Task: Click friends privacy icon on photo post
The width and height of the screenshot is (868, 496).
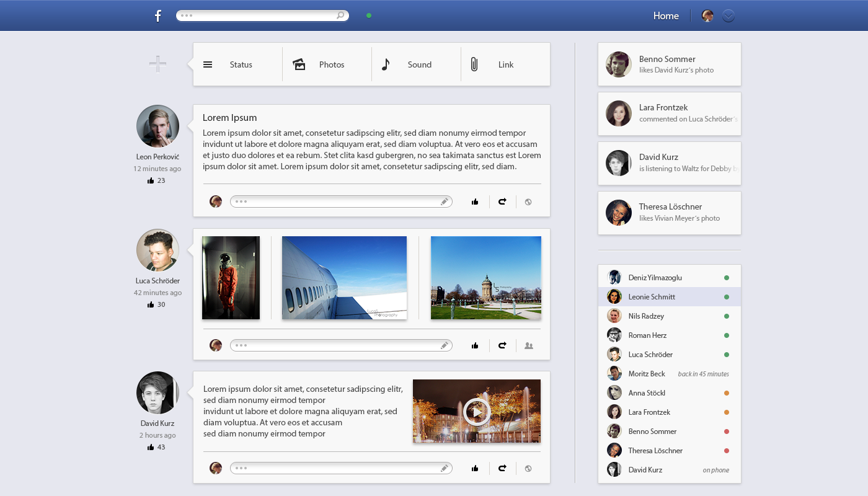Action: point(529,345)
